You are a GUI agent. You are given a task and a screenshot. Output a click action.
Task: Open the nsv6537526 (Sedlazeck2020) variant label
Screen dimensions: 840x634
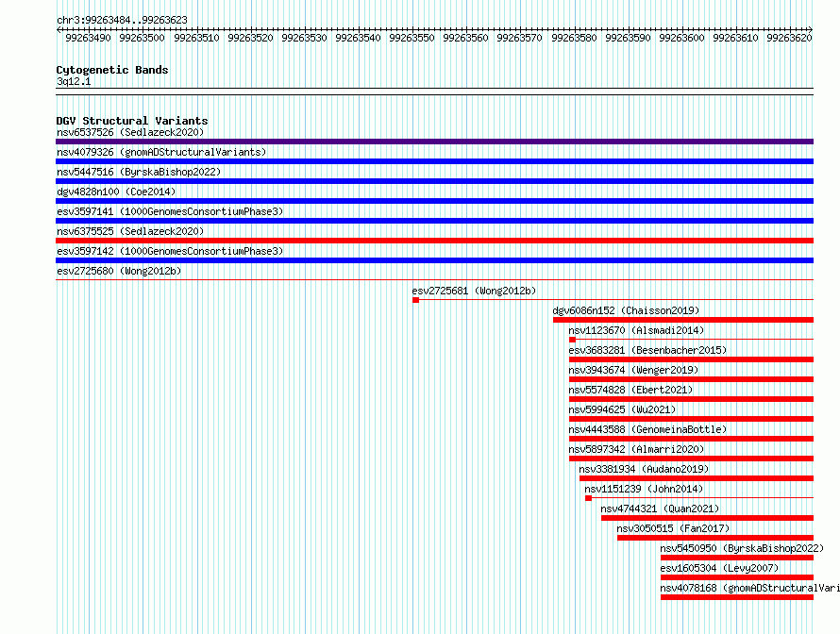point(130,132)
